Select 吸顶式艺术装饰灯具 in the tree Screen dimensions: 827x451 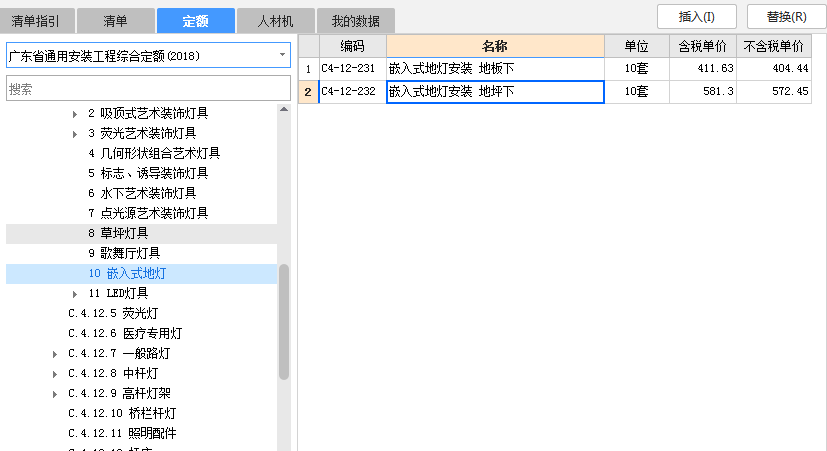pos(148,113)
